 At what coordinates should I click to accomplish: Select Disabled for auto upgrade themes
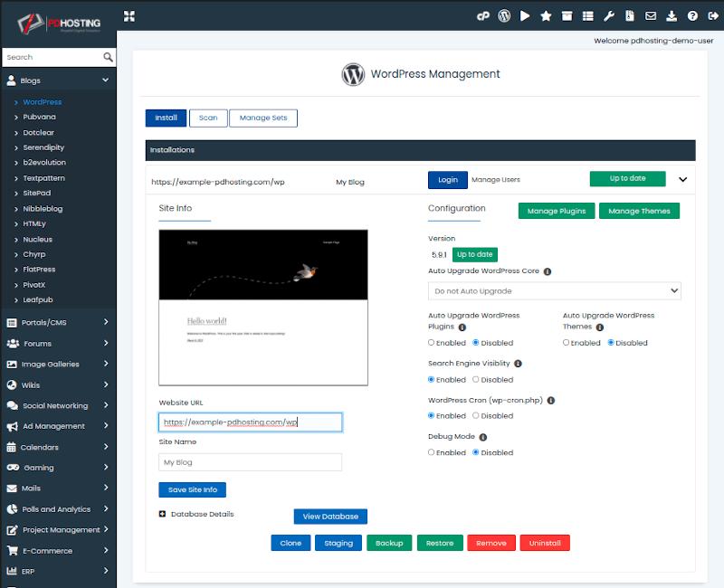coord(610,343)
